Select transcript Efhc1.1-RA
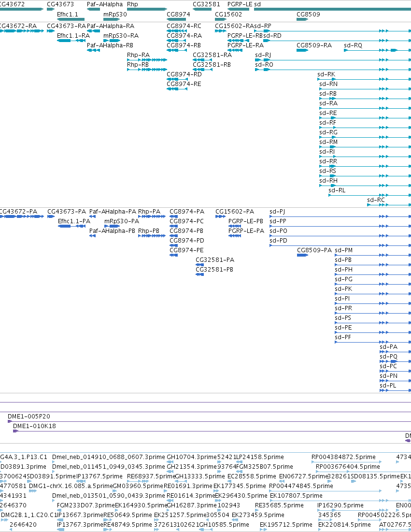 tap(73, 36)
